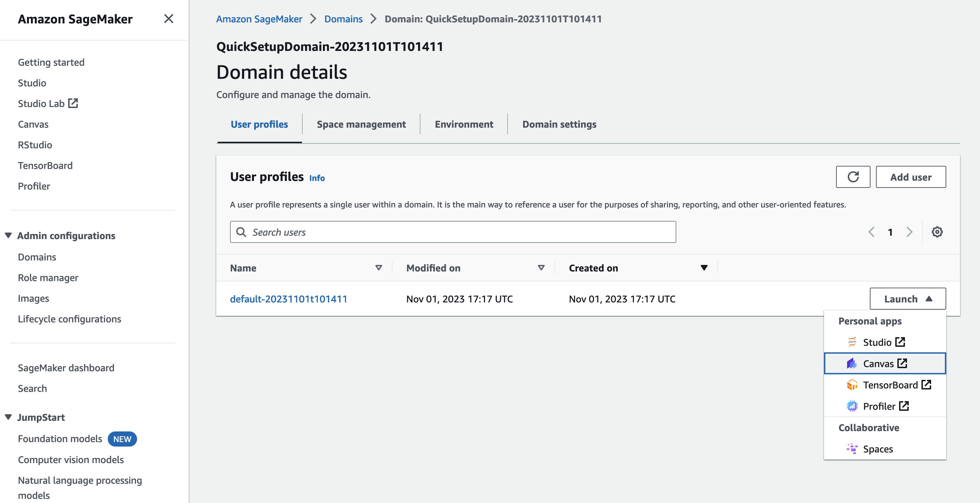
Task: Sort table by Created on arrow
Action: [x=704, y=268]
